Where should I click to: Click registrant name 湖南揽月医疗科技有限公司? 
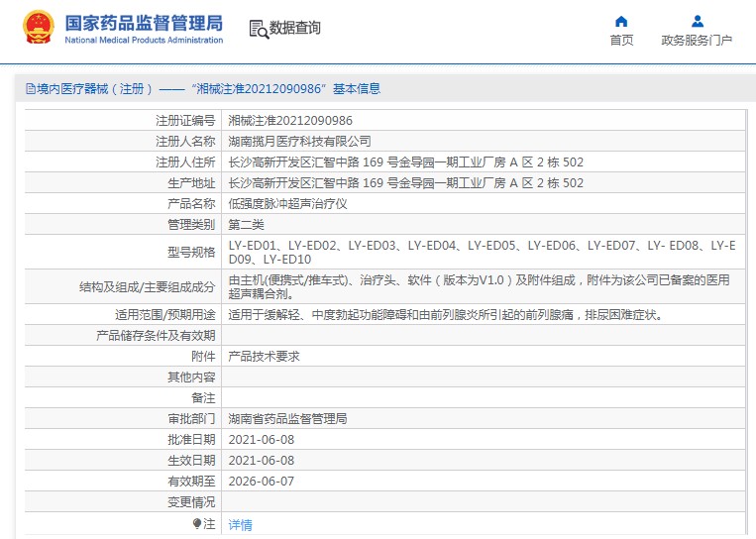point(299,141)
